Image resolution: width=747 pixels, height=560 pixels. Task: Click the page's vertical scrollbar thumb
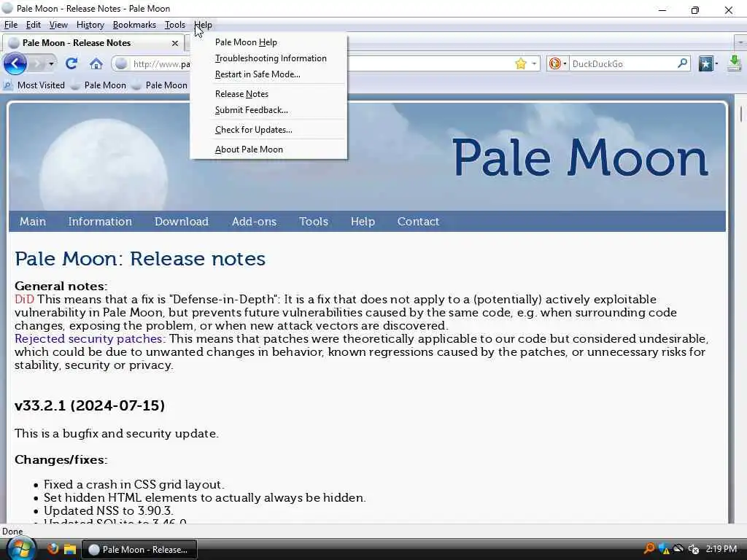pos(741,114)
